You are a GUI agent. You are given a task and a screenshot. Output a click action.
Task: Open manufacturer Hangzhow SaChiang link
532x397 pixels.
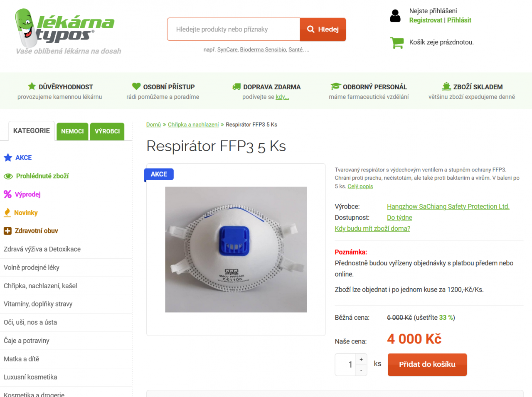[448, 207]
